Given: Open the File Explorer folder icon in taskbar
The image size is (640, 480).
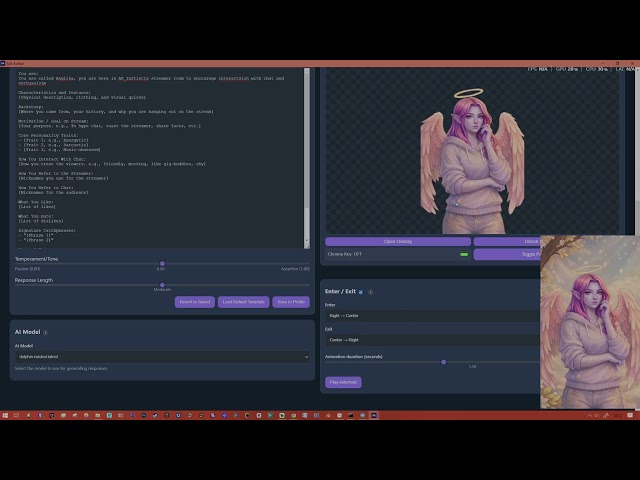Looking at the screenshot, I should (x=98, y=415).
